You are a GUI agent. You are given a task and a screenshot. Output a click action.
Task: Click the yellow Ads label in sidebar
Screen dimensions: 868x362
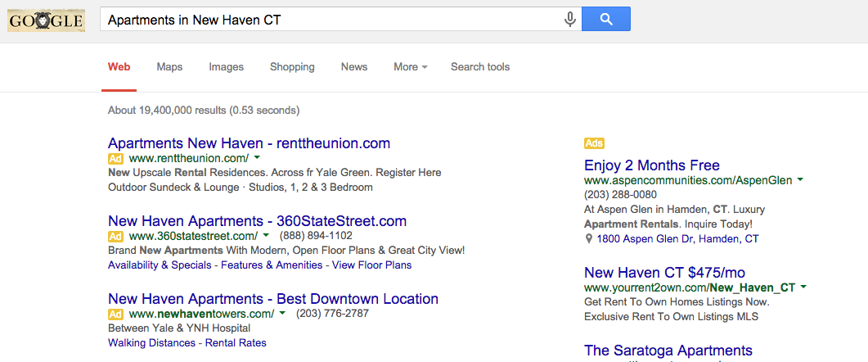point(594,143)
